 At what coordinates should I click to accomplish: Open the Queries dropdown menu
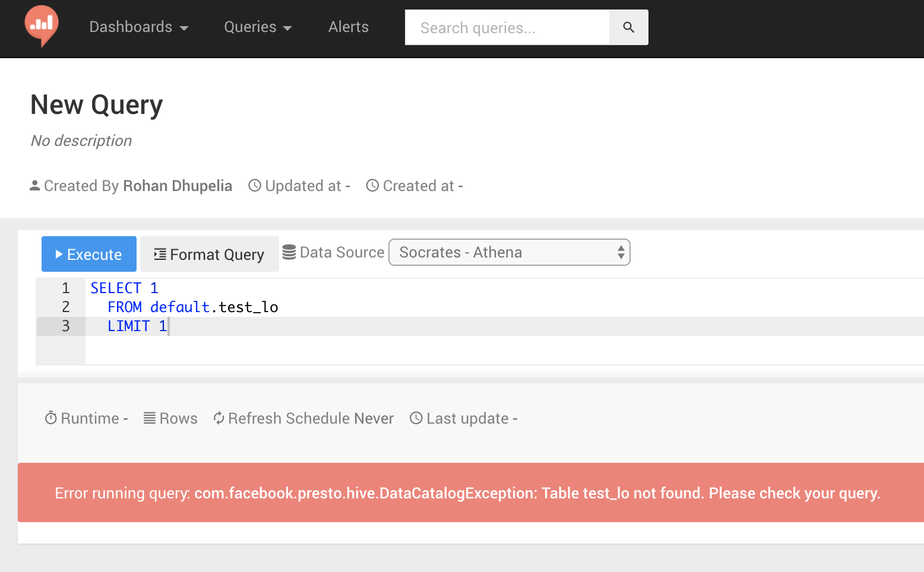[258, 27]
